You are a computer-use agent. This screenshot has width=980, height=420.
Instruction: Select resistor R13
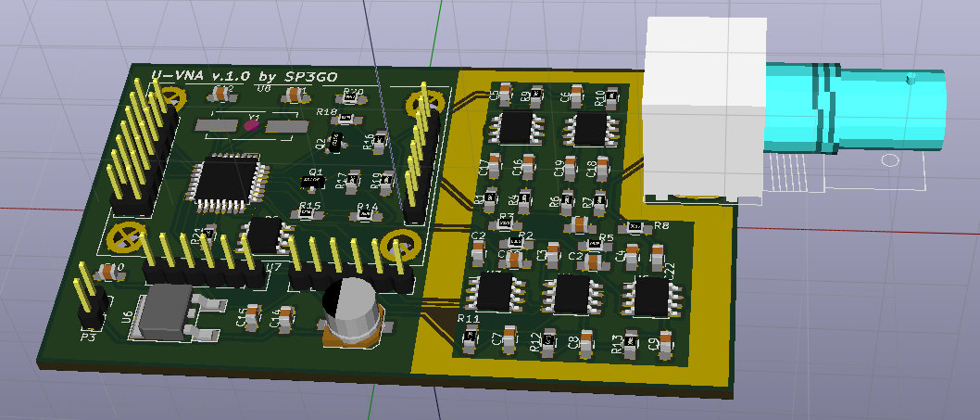[631, 343]
